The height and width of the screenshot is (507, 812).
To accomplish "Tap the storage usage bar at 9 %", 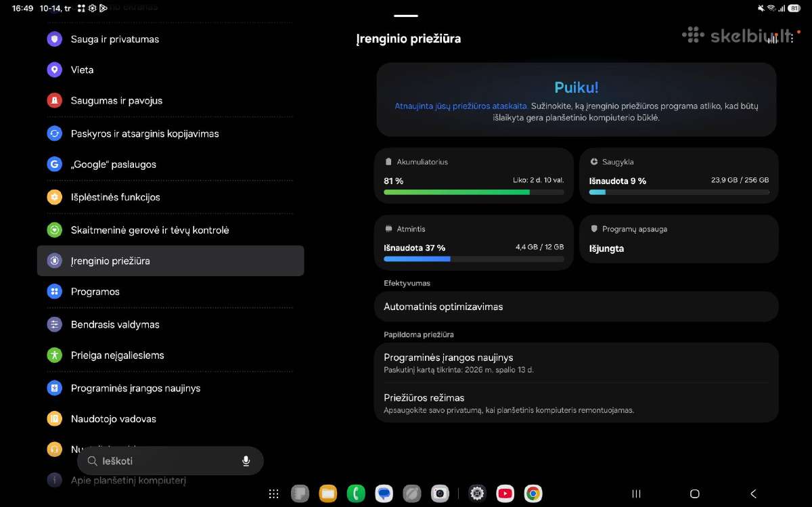I will pyautogui.click(x=679, y=192).
